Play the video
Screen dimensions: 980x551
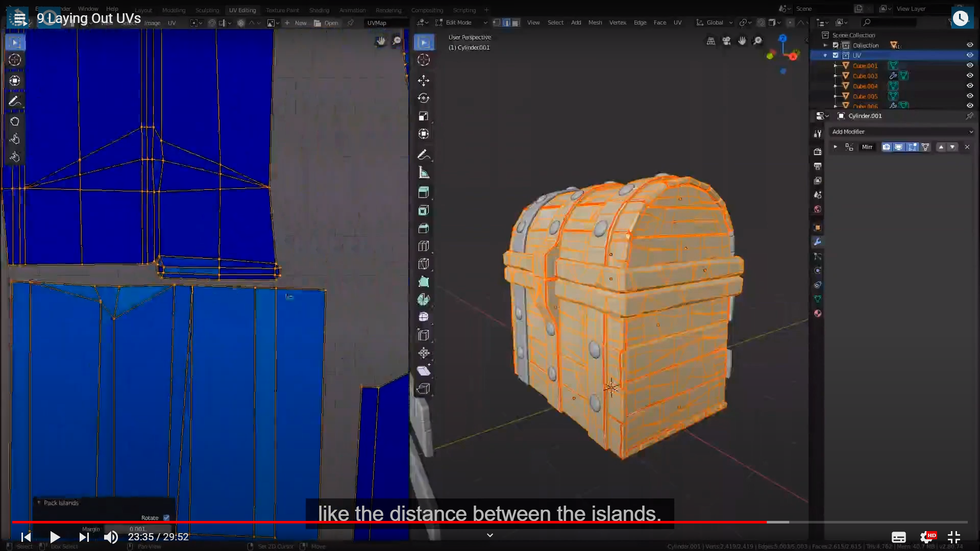click(55, 537)
